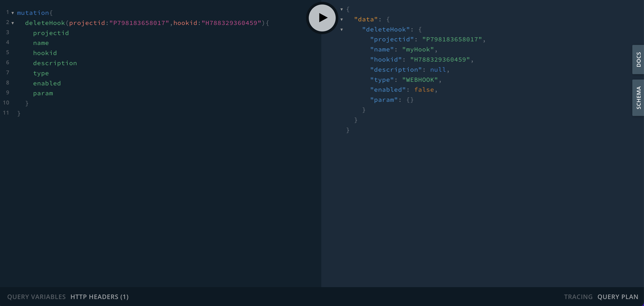Click the empty {} param value
Screen dimensions: 644x306
tap(410, 100)
